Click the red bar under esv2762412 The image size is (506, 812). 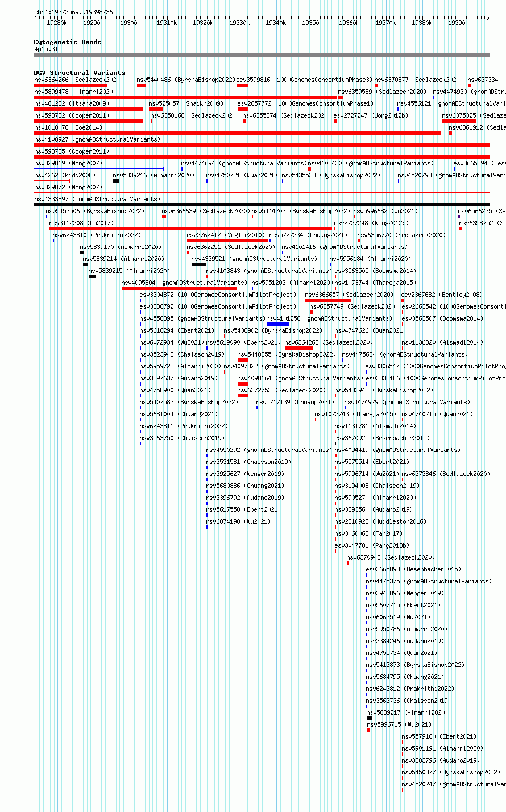point(227,241)
